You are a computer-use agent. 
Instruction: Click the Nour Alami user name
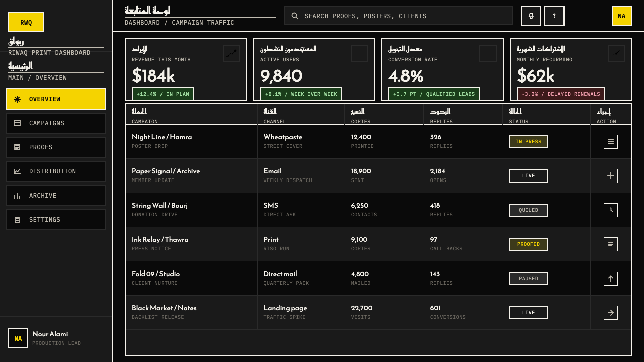point(50,334)
